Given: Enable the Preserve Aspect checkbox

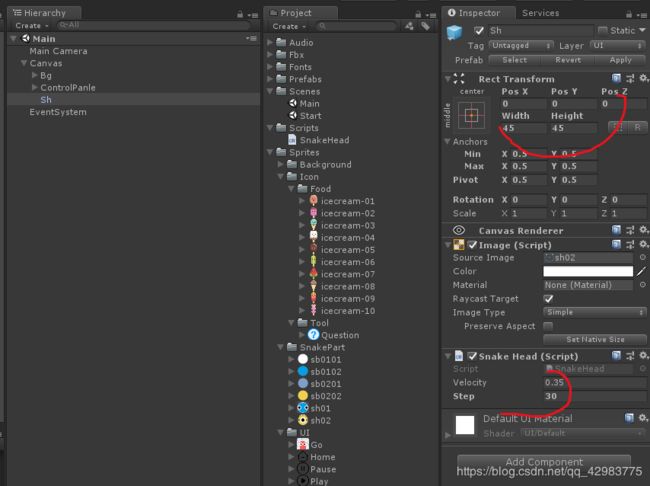Looking at the screenshot, I should coord(548,326).
